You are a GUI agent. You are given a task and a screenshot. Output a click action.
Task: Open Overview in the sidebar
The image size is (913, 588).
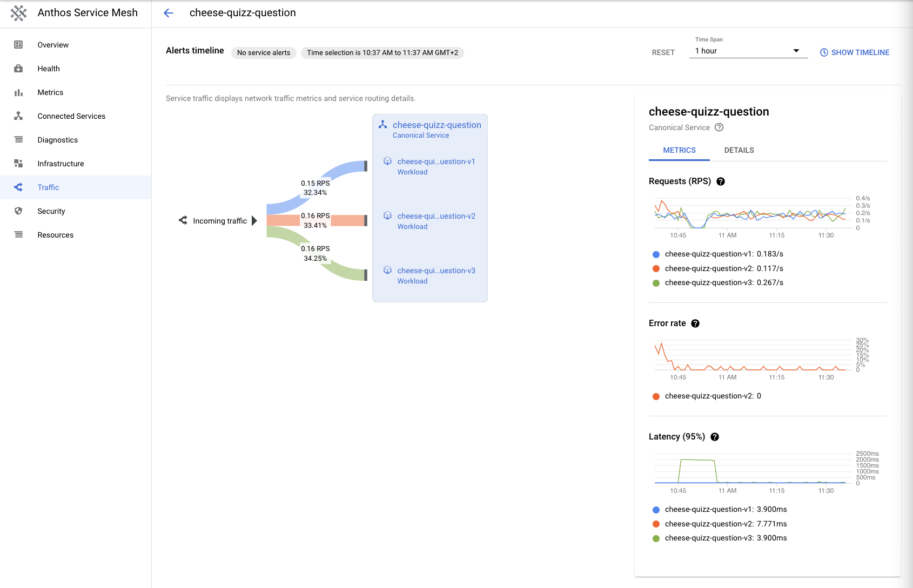76,45
